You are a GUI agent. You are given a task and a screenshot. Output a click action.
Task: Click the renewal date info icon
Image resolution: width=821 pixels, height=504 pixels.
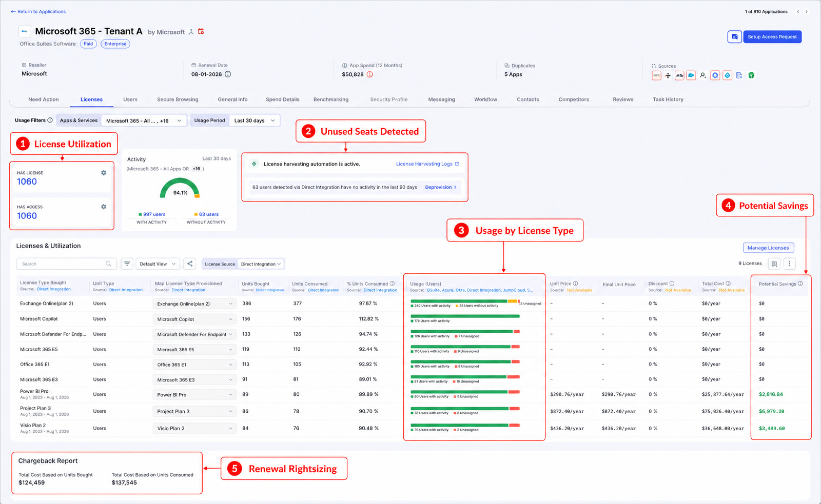click(x=228, y=74)
